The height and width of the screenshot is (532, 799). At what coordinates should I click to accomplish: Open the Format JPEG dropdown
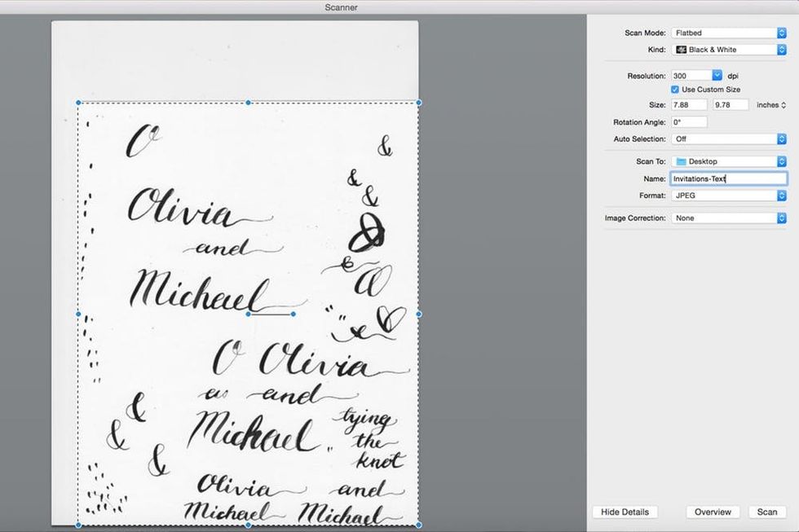728,196
